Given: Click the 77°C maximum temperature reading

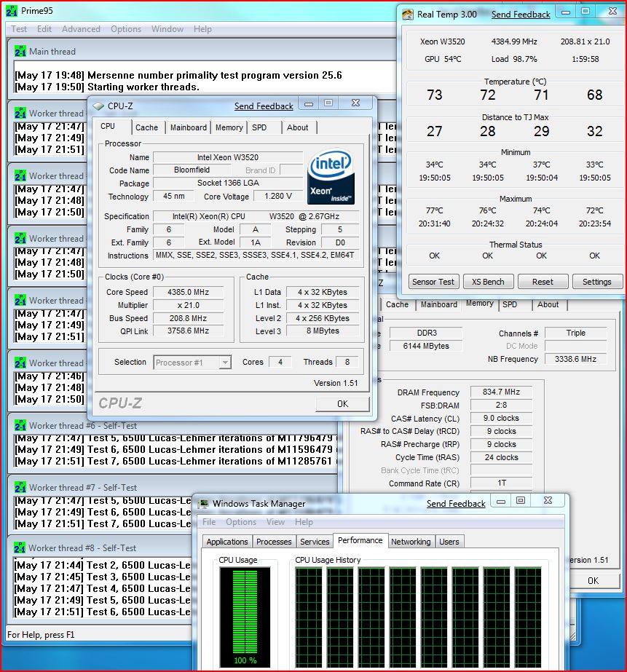Looking at the screenshot, I should (x=434, y=210).
